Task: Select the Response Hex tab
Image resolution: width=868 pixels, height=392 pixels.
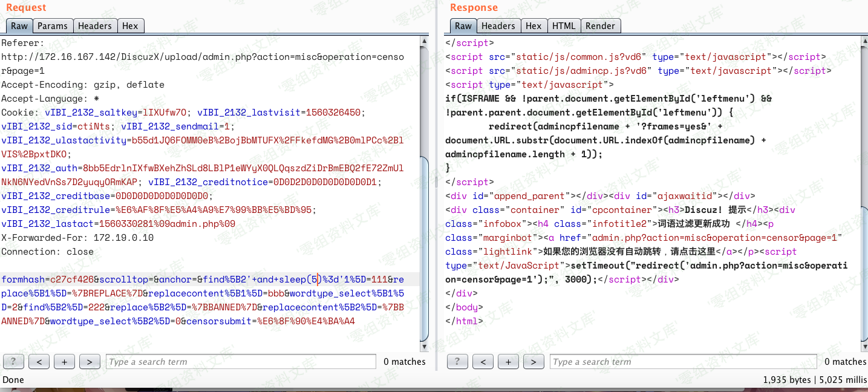Action: [x=534, y=26]
